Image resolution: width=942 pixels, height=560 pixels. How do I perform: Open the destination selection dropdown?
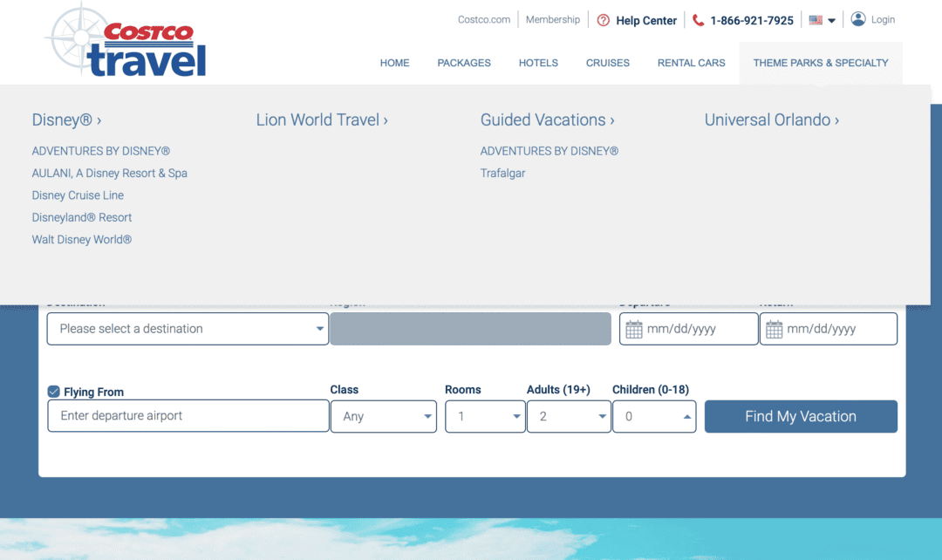pos(188,329)
